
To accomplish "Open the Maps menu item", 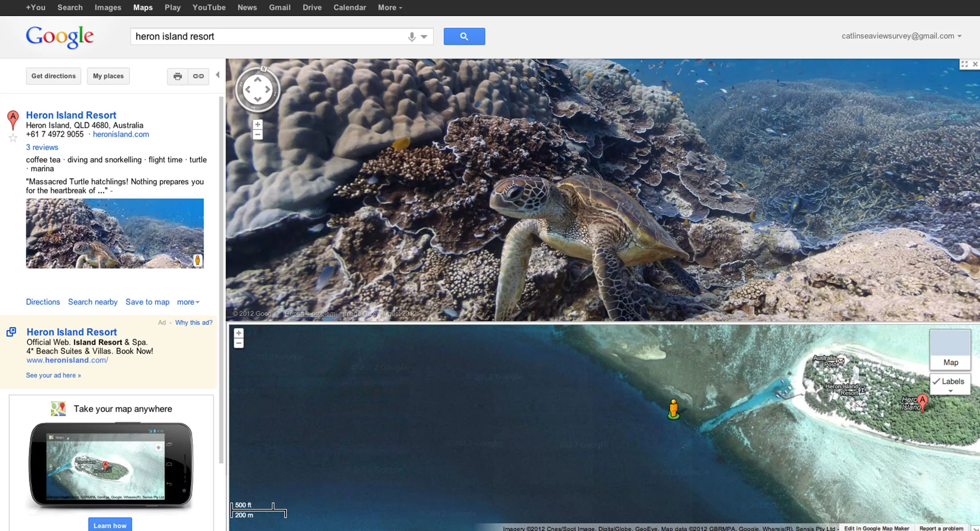I will coord(143,7).
